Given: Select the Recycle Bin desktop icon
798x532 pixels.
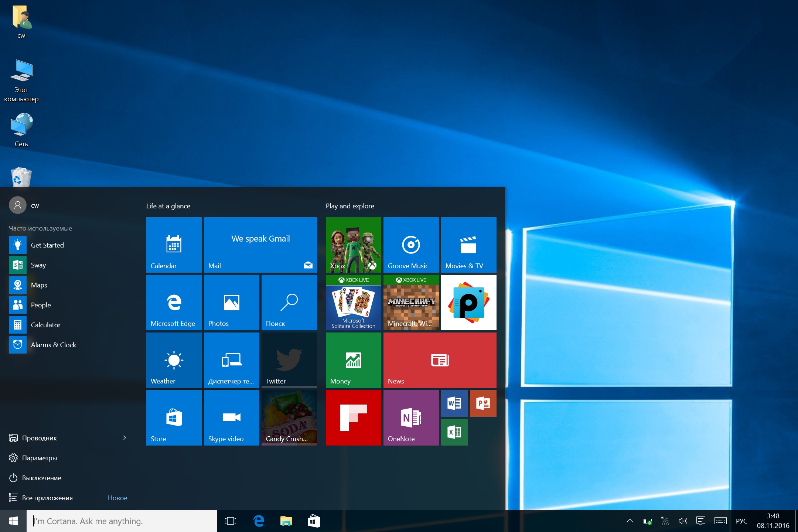Looking at the screenshot, I should 21,177.
